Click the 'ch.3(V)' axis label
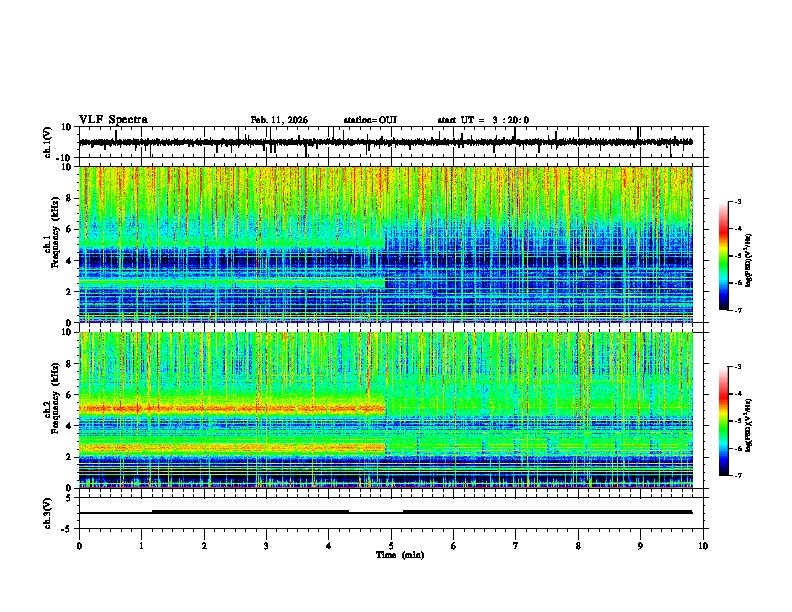792x612 pixels. (x=48, y=514)
